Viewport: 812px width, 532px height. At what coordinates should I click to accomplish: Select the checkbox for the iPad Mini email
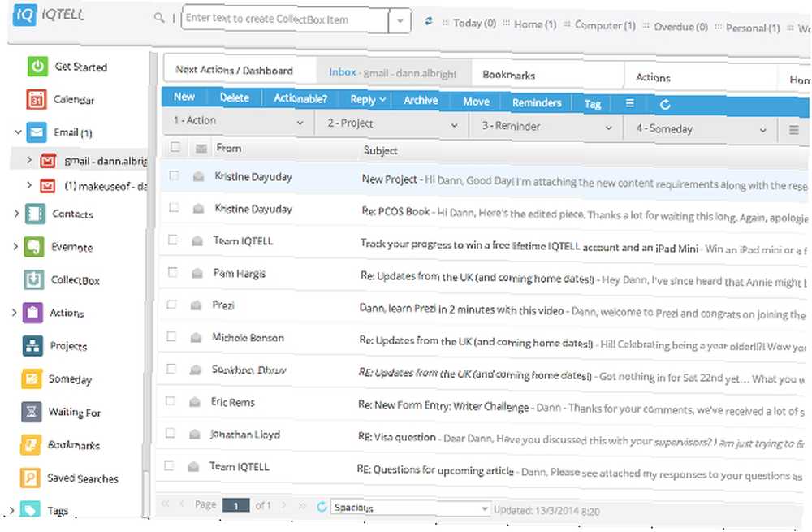click(x=173, y=240)
